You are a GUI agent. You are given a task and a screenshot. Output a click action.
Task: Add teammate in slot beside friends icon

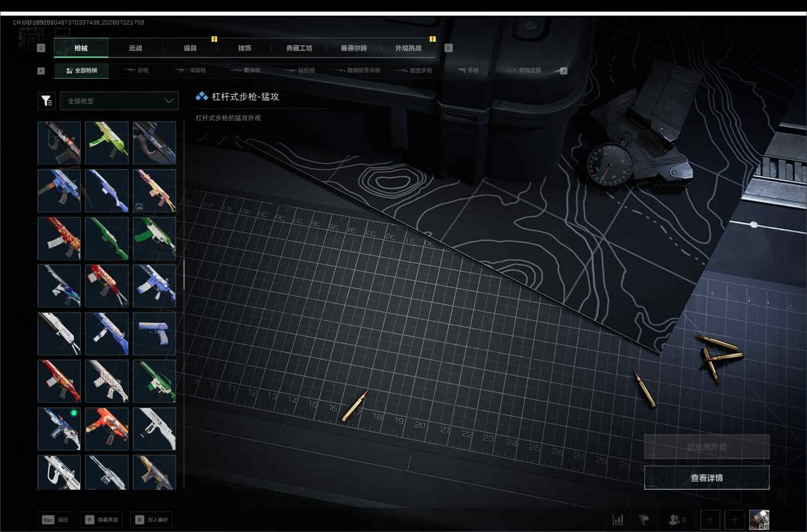point(710,519)
